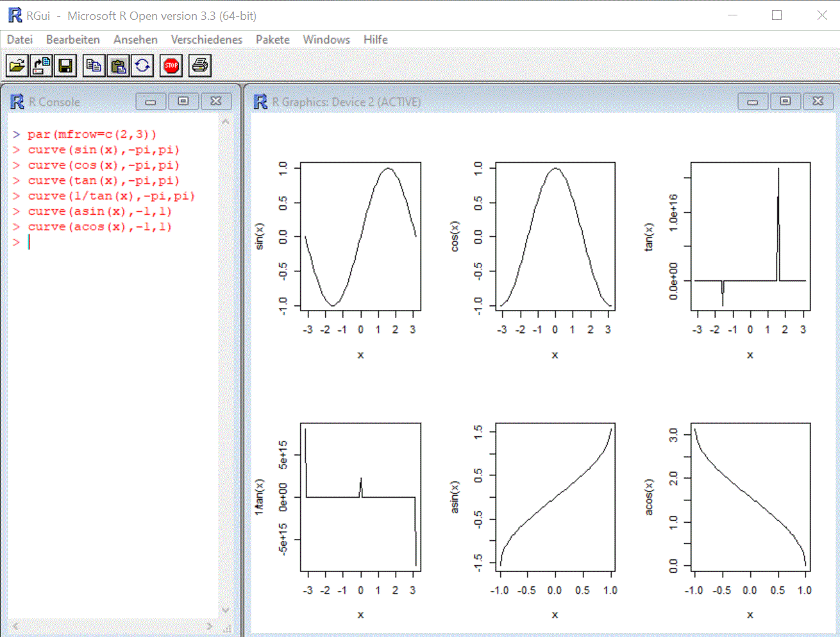Open the Verschiedenes menu
The width and height of the screenshot is (840, 637).
[x=206, y=39]
